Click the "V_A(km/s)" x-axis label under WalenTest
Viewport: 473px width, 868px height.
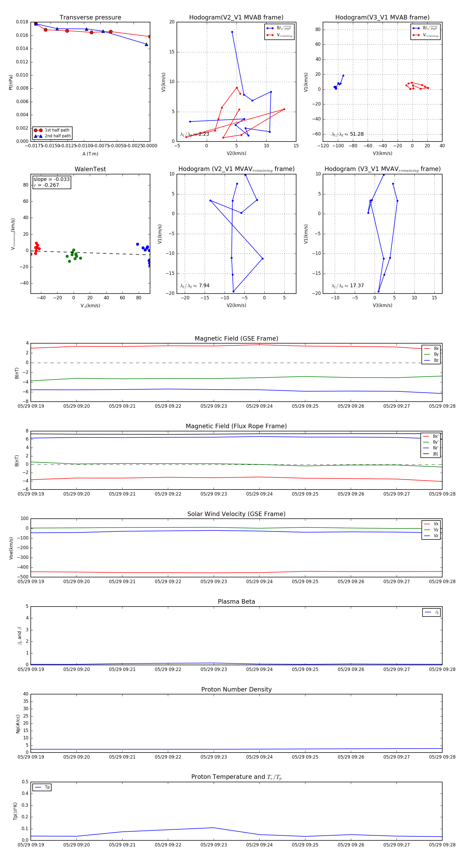90,306
